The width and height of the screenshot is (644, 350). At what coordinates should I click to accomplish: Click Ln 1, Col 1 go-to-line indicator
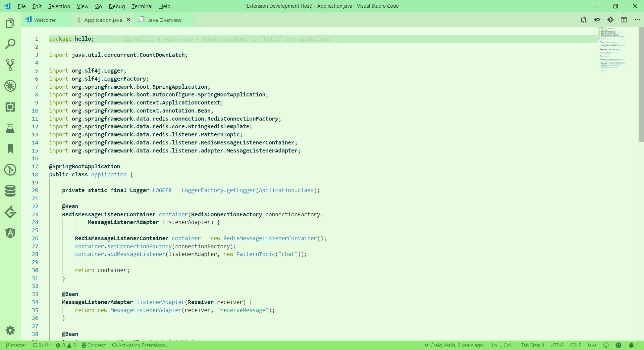coord(503,345)
